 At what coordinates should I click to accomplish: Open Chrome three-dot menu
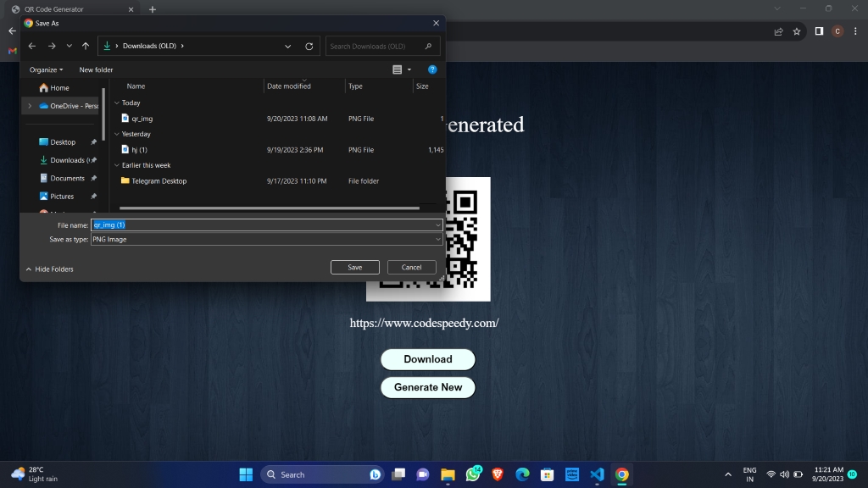855,31
